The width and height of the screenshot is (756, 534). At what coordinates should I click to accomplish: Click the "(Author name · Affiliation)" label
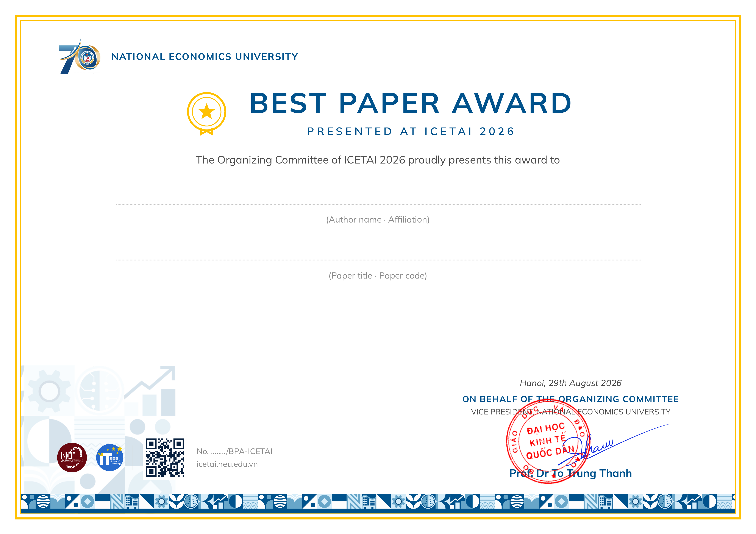(x=378, y=220)
